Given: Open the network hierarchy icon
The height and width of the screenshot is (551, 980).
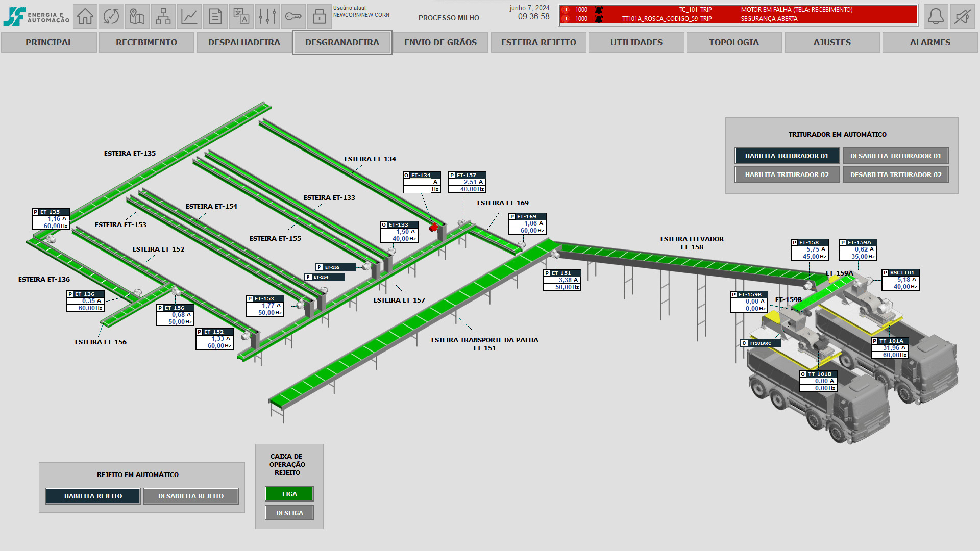Looking at the screenshot, I should click(x=163, y=16).
